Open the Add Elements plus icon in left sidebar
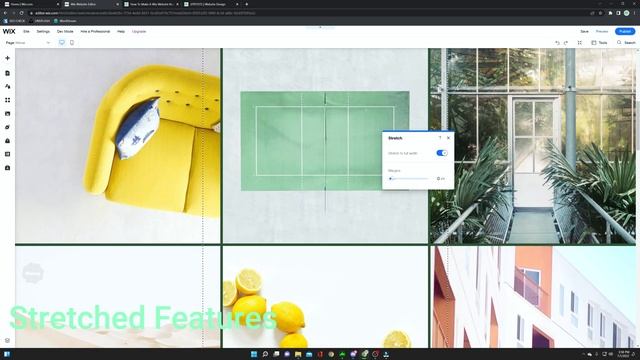640x360 pixels. click(7, 58)
